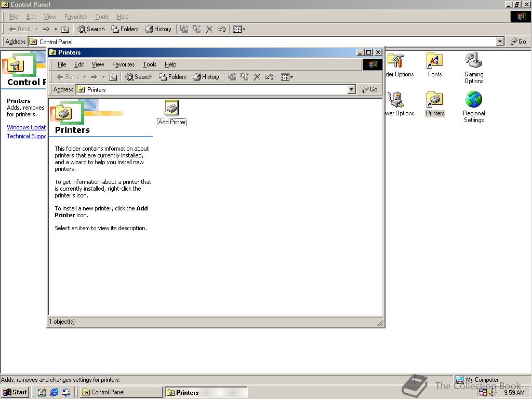Switch to Control Panel taskbar button
The image size is (532, 399).
[121, 392]
